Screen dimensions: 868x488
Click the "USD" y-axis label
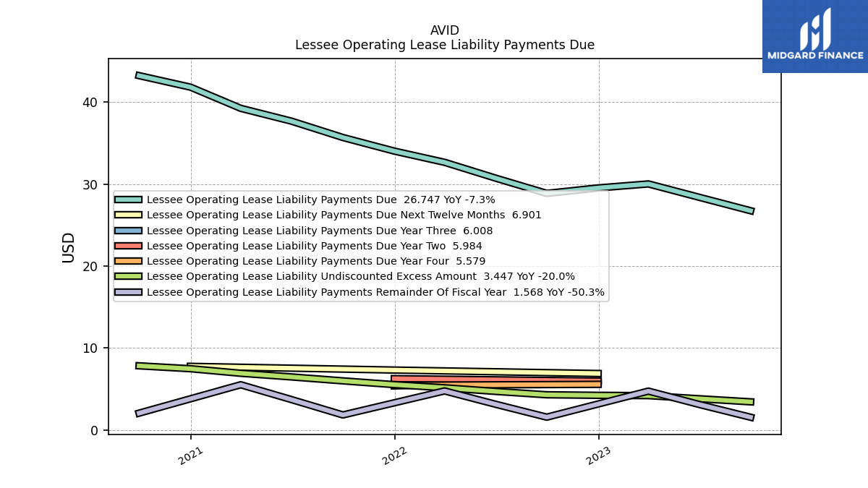[x=69, y=247]
